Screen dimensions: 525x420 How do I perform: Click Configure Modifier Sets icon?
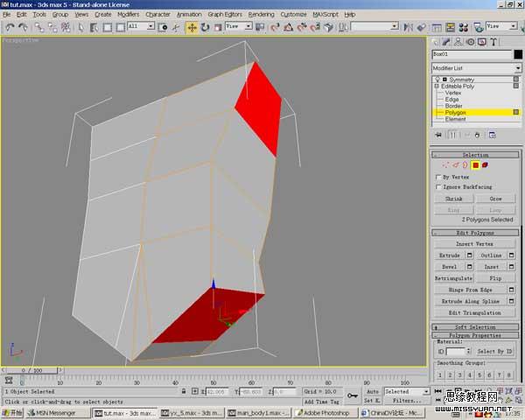tap(492, 135)
